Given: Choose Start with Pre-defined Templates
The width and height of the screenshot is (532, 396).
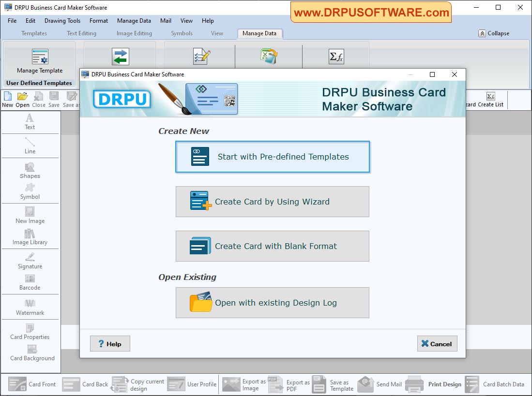Looking at the screenshot, I should [272, 157].
